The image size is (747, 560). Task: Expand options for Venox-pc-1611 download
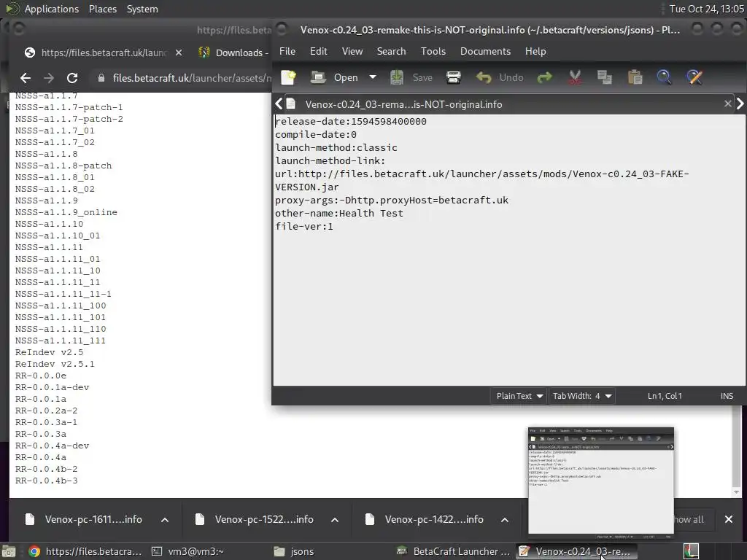click(x=165, y=519)
